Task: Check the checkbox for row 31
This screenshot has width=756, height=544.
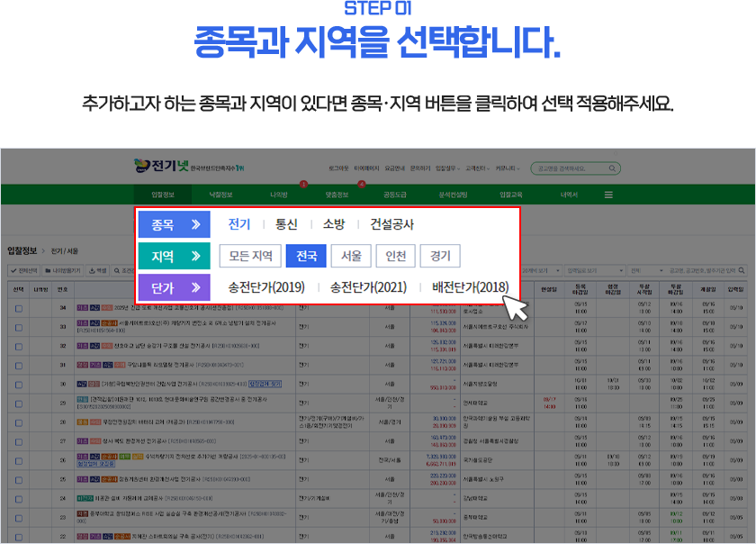Action: click(x=19, y=366)
